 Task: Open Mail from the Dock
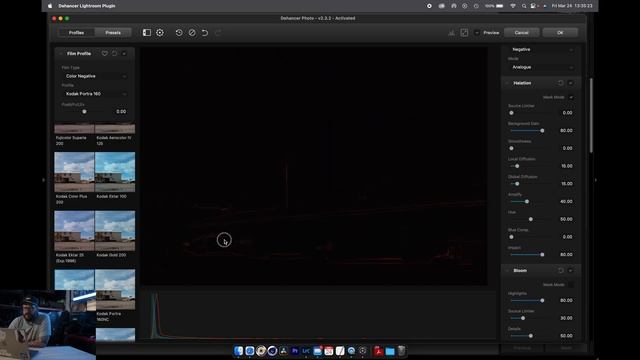(318, 351)
